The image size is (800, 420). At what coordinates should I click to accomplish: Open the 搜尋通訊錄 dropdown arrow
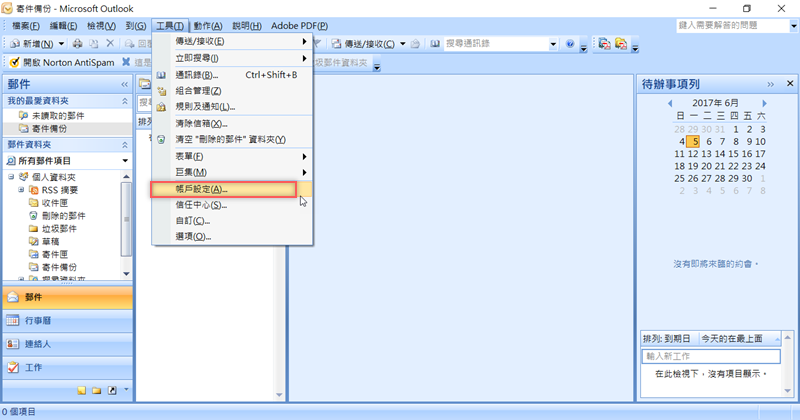(553, 44)
